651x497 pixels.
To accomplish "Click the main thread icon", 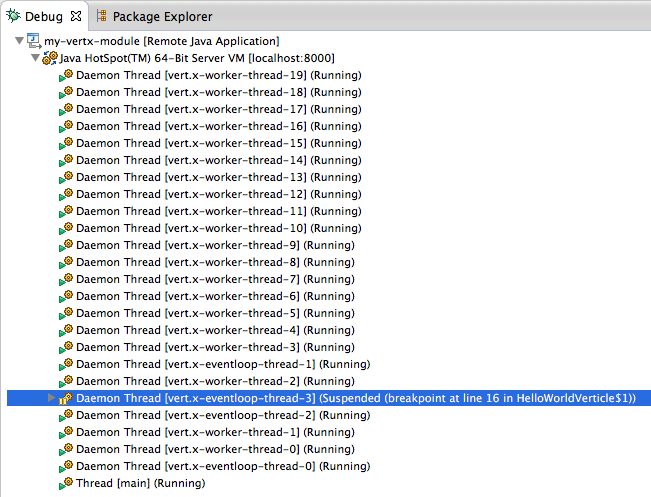I will pos(66,483).
